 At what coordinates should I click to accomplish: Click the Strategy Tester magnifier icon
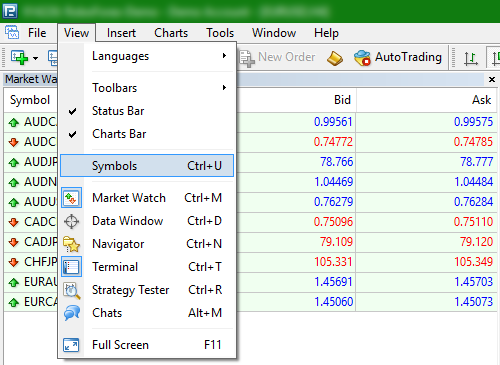pos(71,290)
